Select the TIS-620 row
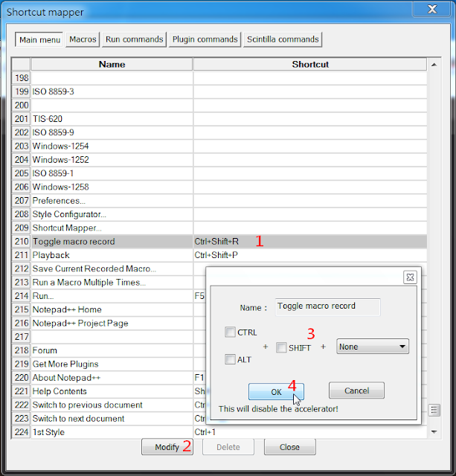The width and height of the screenshot is (456, 476). click(x=219, y=119)
